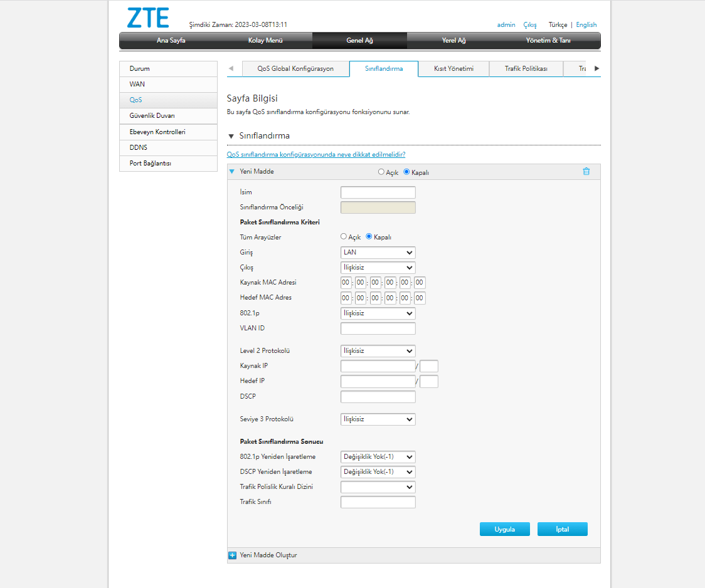Screen dimensions: 705x588
Task: Switch to the Kısıt Yönetimi tab
Action: [453, 68]
